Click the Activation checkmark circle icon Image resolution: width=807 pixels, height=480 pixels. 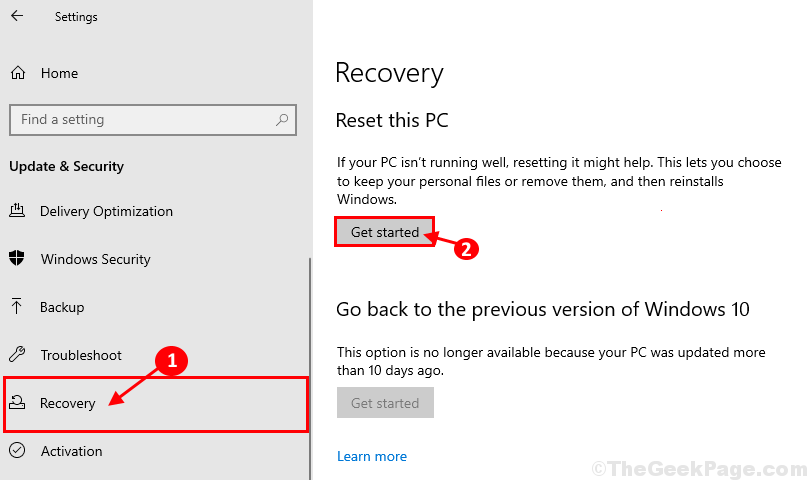tap(17, 450)
